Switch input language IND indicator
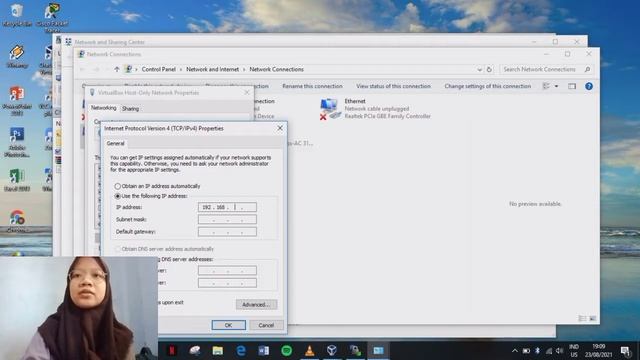Image resolution: width=640 pixels, height=360 pixels. [573, 351]
